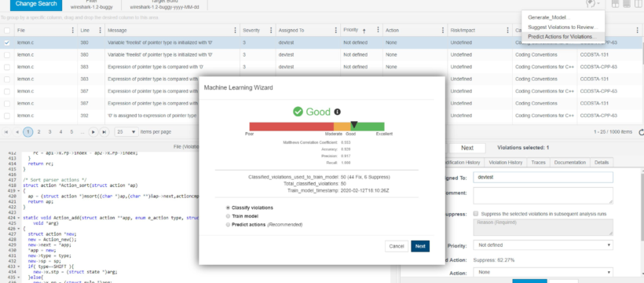The image size is (644, 283).
Task: Go to page 5
Action: (71, 132)
